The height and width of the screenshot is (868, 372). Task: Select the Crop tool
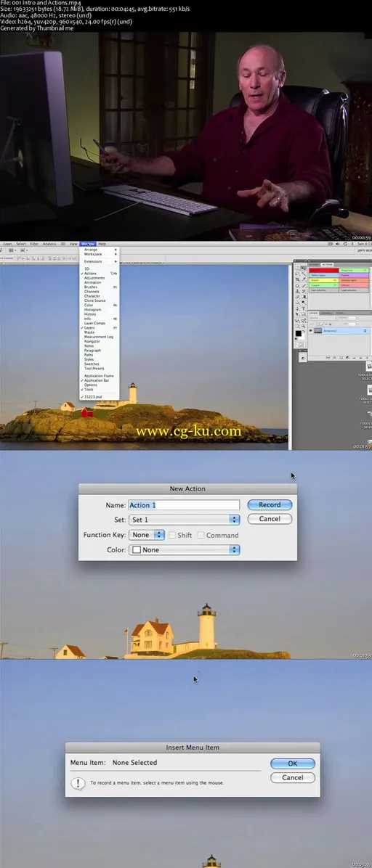point(297,279)
